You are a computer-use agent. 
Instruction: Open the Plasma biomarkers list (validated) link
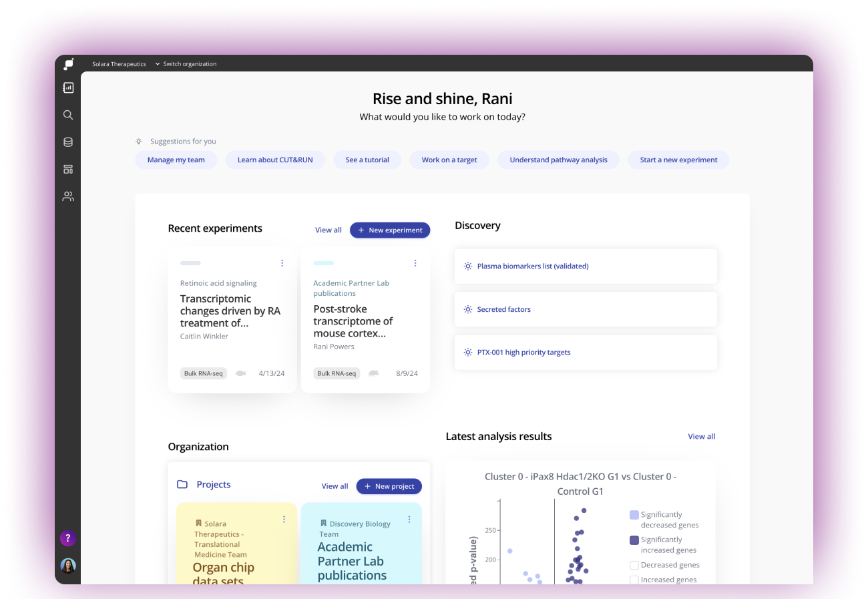532,266
